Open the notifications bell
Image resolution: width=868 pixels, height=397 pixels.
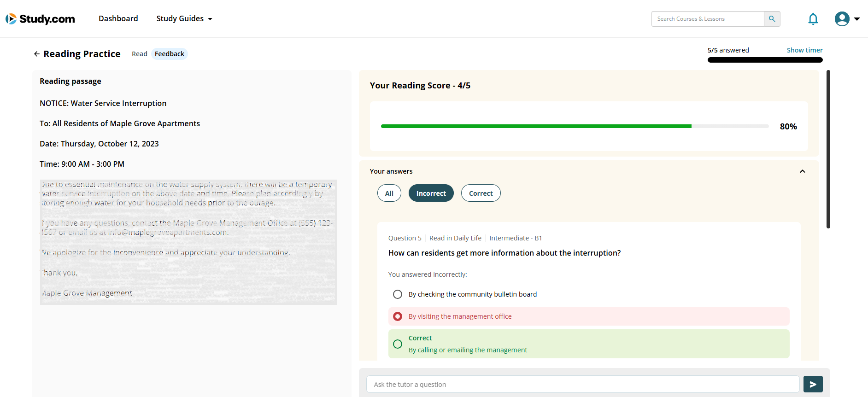point(813,19)
